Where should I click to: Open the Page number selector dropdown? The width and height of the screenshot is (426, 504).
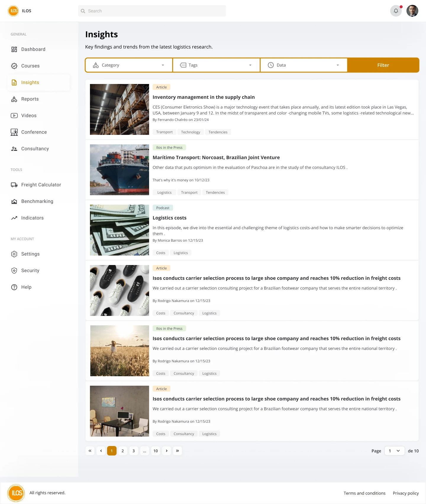tap(395, 451)
